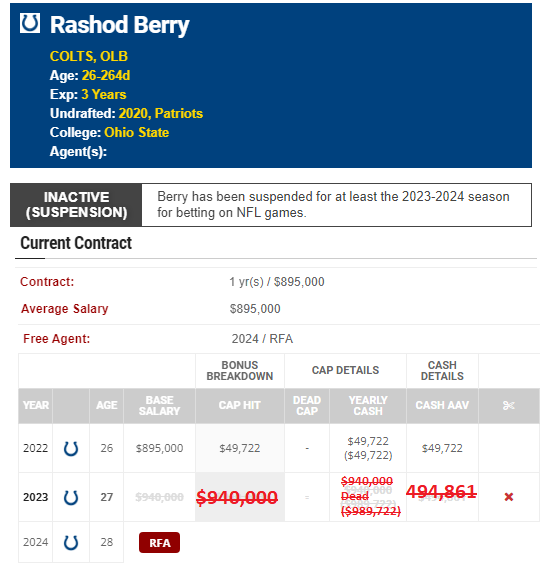
Task: Click the Colts horseshoe in the 2022 row
Action: click(x=71, y=449)
